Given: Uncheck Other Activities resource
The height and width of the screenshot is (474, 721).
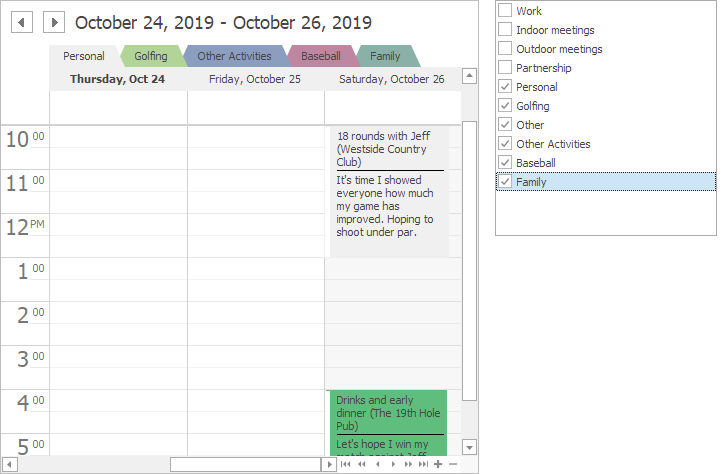Looking at the screenshot, I should (505, 143).
